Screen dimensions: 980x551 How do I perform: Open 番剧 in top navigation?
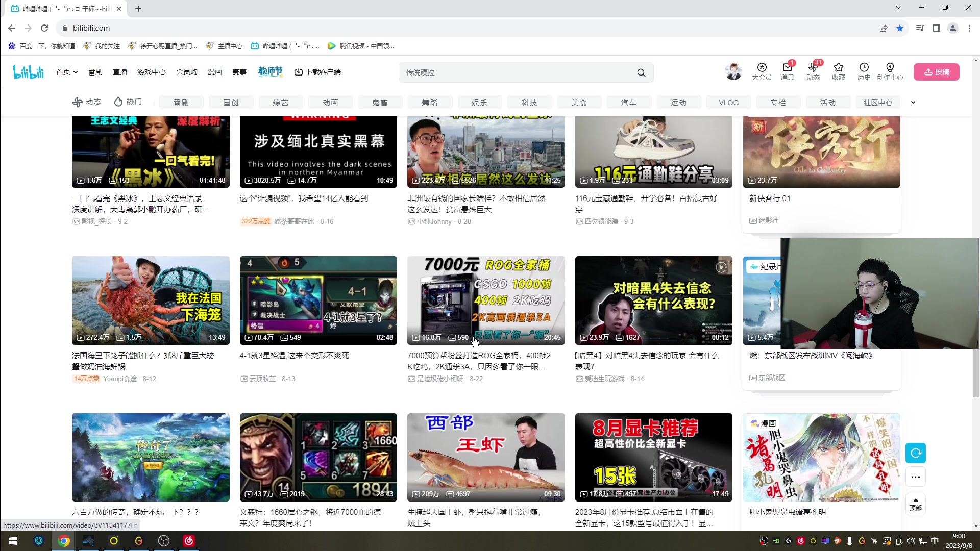point(95,72)
